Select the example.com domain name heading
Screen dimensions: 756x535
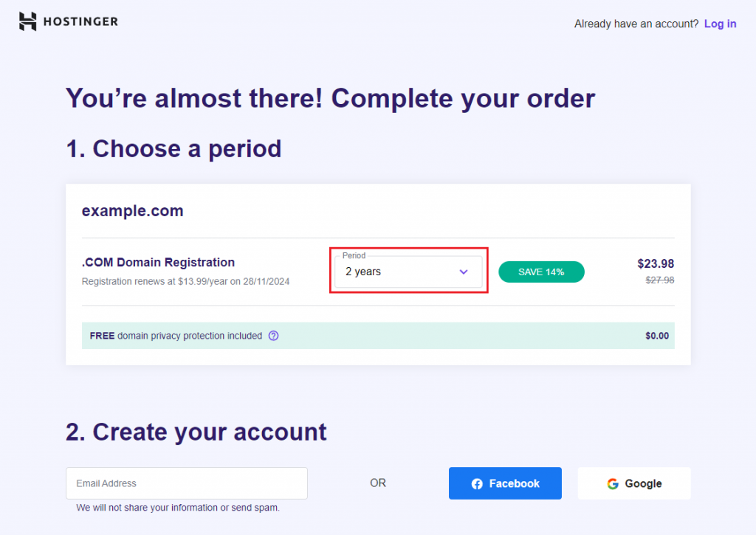click(132, 210)
